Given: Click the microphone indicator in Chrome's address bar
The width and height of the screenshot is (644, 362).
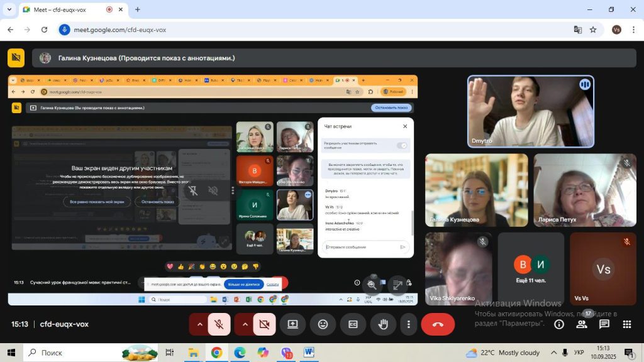Looking at the screenshot, I should 64,30.
